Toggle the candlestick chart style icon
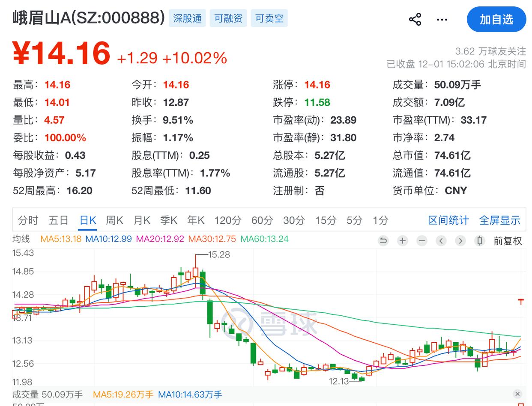Screen dimensions: 532x406 pos(480,241)
